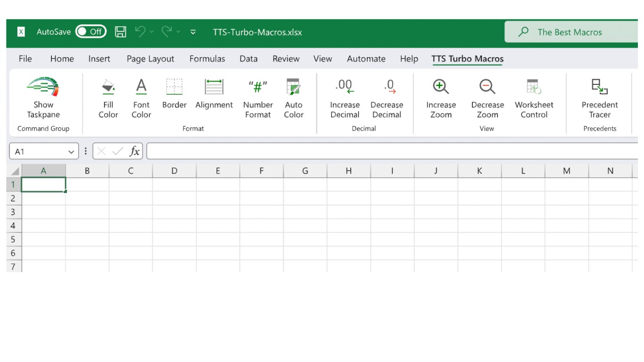Open the Show Taskpane command
Image resolution: width=644 pixels, height=362 pixels.
click(x=43, y=99)
